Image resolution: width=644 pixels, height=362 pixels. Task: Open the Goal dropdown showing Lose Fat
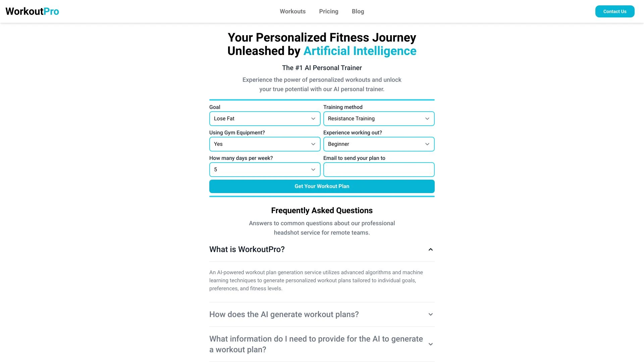(265, 118)
